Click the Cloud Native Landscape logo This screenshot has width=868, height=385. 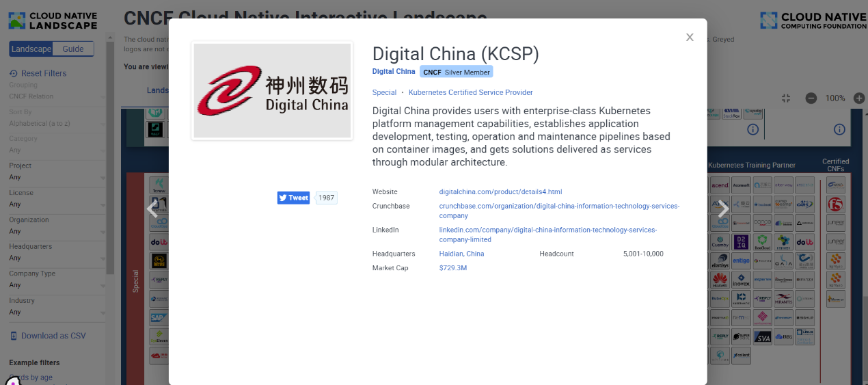(53, 21)
